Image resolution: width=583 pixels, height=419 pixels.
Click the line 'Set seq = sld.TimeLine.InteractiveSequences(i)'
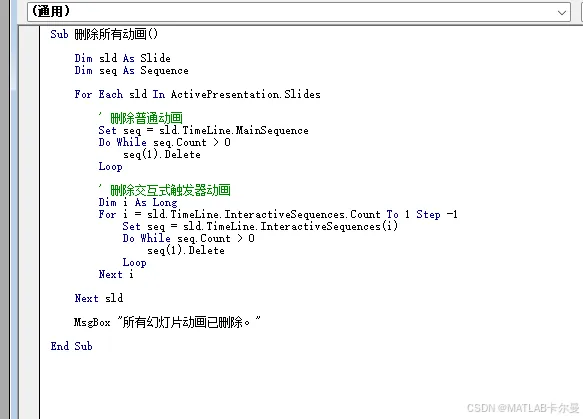coord(260,226)
